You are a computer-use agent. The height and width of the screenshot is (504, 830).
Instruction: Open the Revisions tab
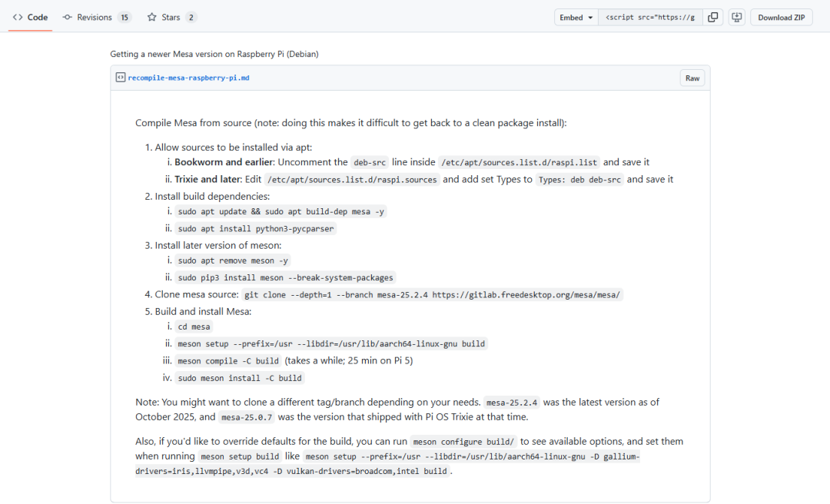click(x=94, y=17)
